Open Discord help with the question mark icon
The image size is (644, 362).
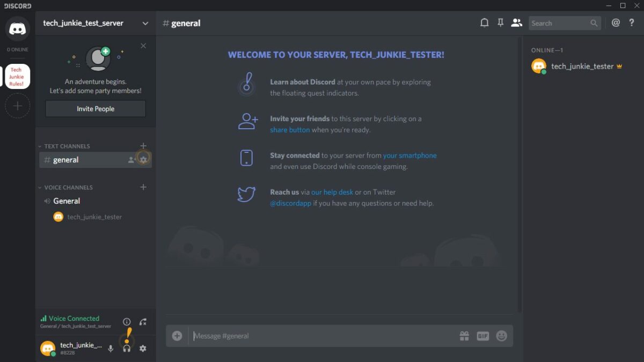(x=632, y=23)
